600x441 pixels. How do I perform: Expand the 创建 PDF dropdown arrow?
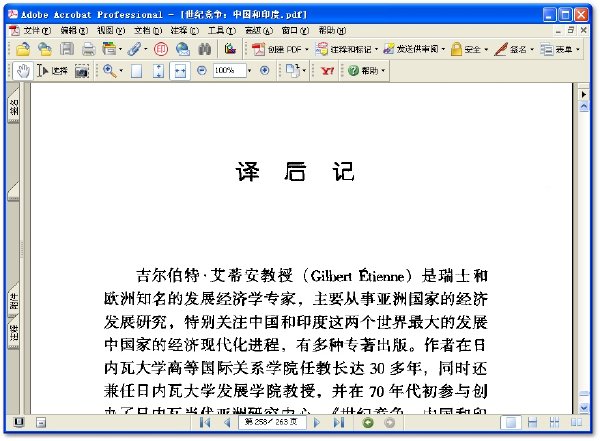(x=307, y=49)
